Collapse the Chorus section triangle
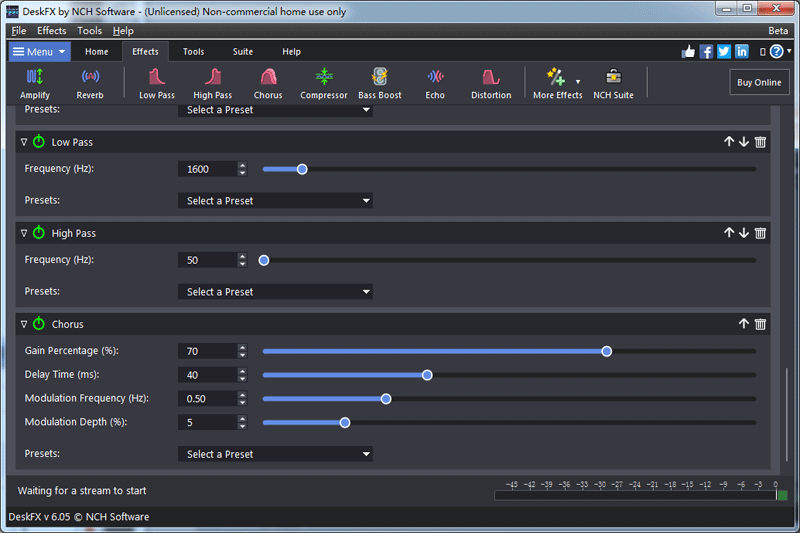The image size is (800, 533). [x=23, y=324]
